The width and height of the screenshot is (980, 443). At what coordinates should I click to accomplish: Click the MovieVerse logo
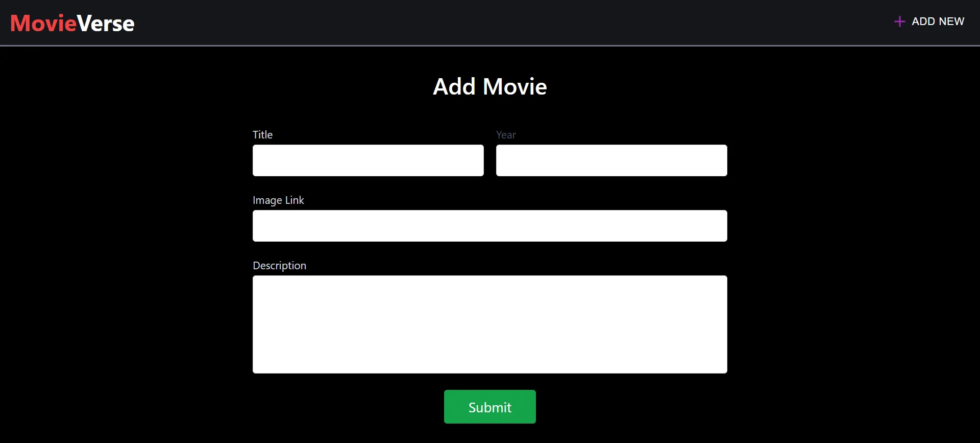coord(72,24)
